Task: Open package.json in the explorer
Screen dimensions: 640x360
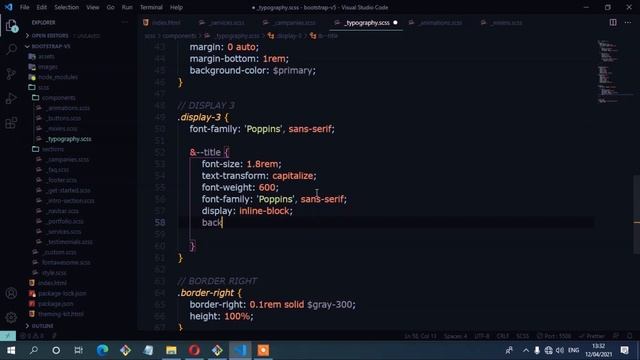Action: click(x=56, y=304)
